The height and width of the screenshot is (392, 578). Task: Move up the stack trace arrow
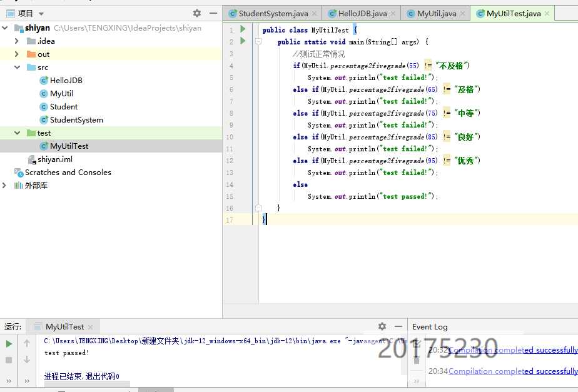coord(27,343)
